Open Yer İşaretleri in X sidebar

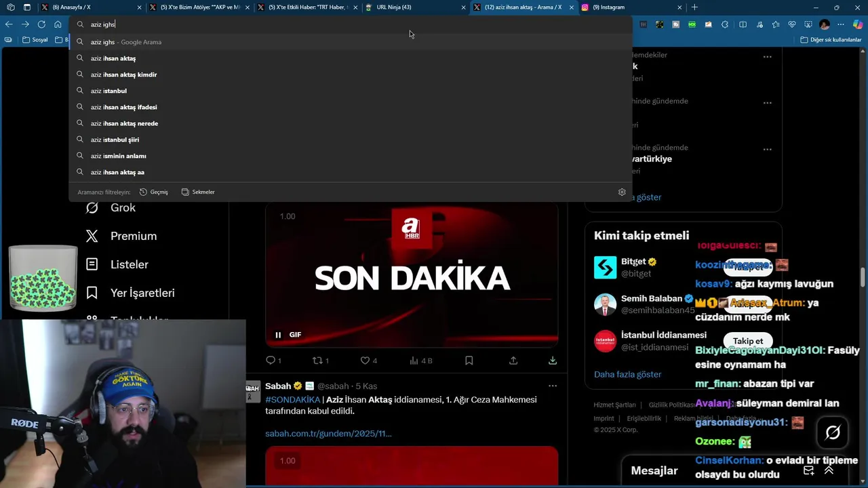[x=130, y=293]
